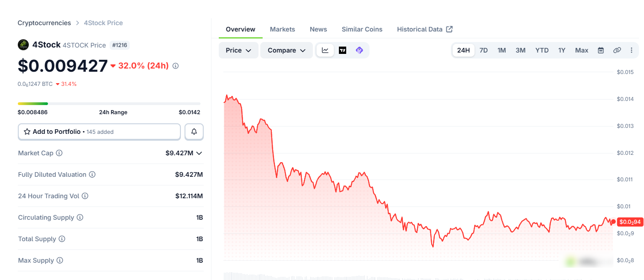Click the star icon in Add to Portfolio
Screen dimensions: 644x280
pyautogui.click(x=27, y=132)
